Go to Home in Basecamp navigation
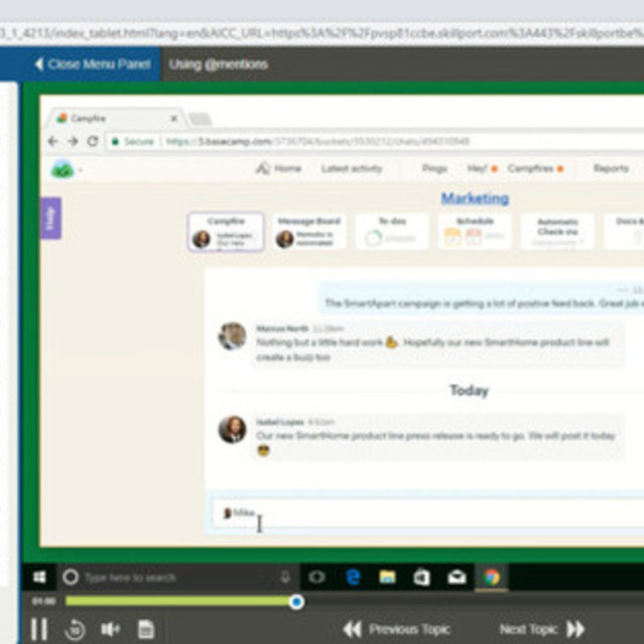The image size is (644, 644). pos(279,168)
